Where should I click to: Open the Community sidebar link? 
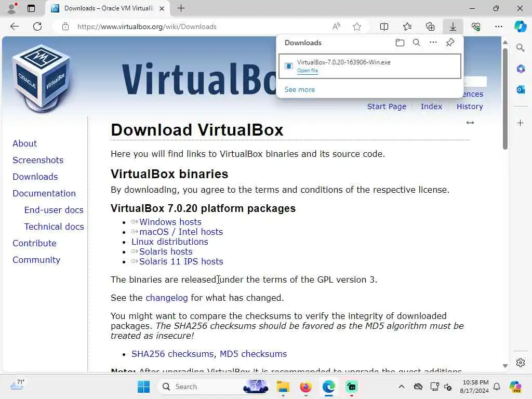pyautogui.click(x=36, y=260)
